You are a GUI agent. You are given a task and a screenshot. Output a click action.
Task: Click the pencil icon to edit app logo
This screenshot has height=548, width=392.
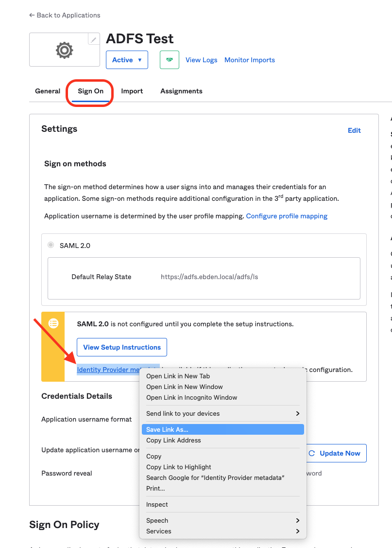click(93, 39)
